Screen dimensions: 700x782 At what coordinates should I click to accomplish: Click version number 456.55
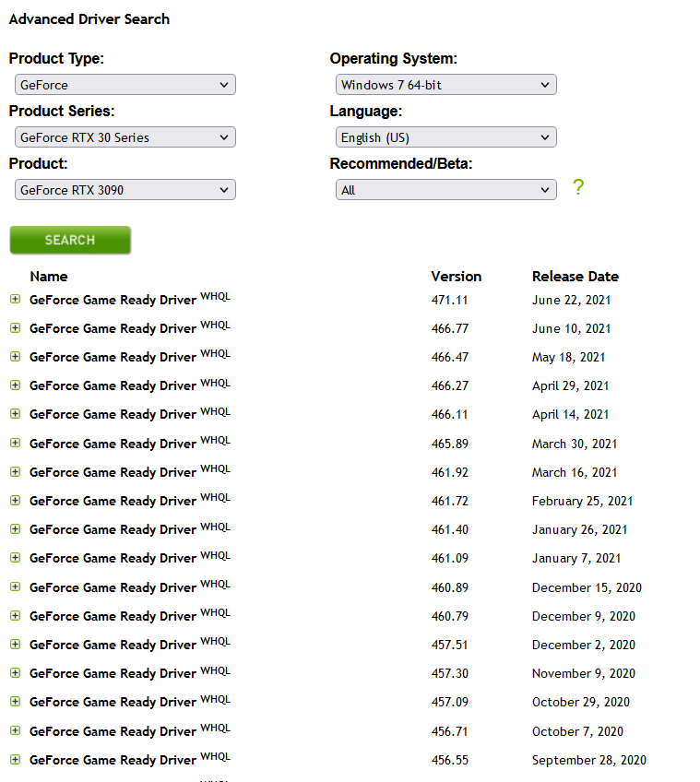coord(449,760)
